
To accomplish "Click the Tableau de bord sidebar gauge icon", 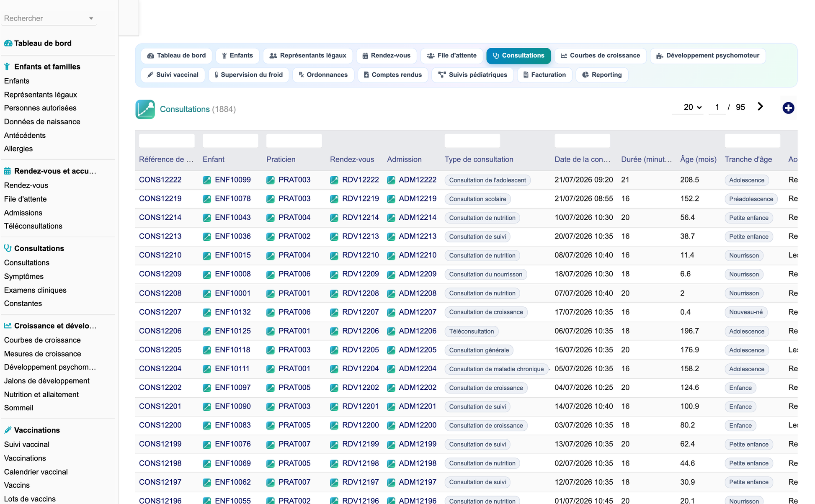I will pyautogui.click(x=8, y=43).
